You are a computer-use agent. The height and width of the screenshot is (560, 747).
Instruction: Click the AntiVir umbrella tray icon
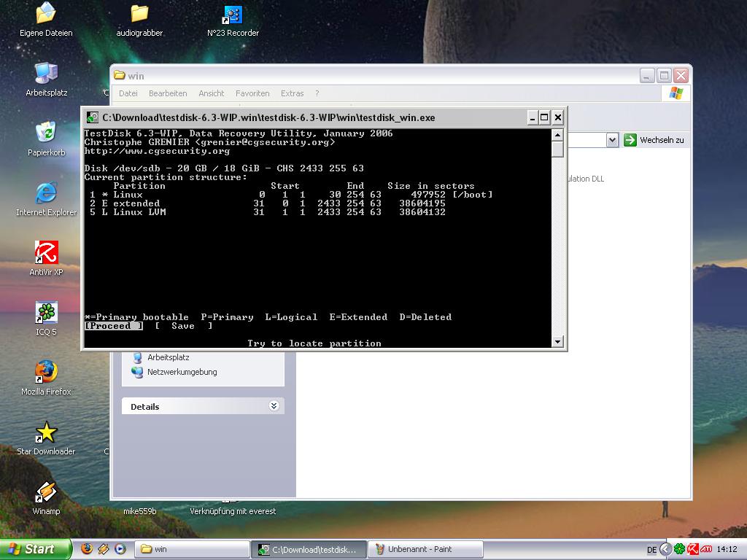(693, 549)
